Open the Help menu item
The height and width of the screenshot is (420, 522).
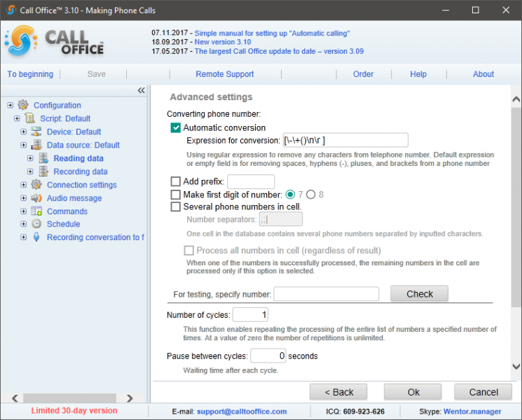tap(418, 74)
